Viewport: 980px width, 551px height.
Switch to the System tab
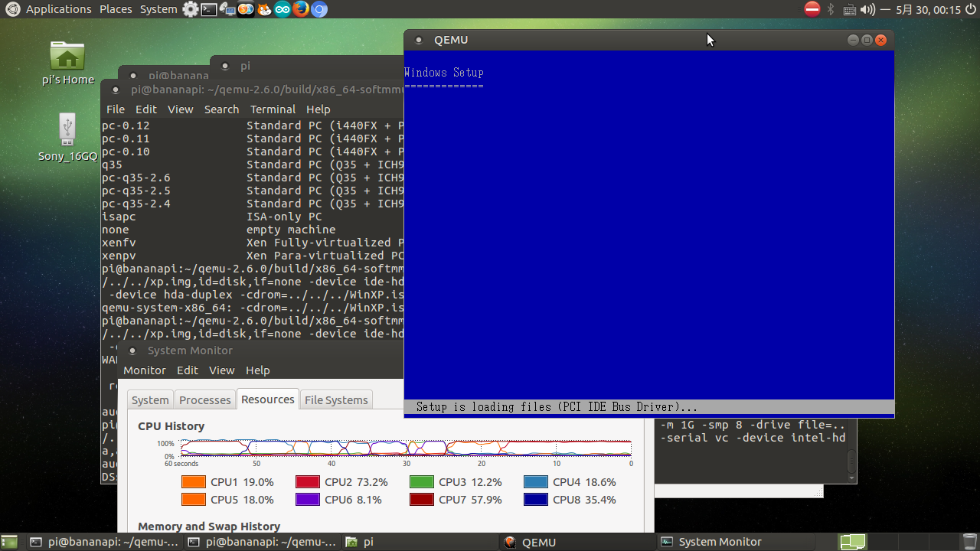pyautogui.click(x=150, y=400)
